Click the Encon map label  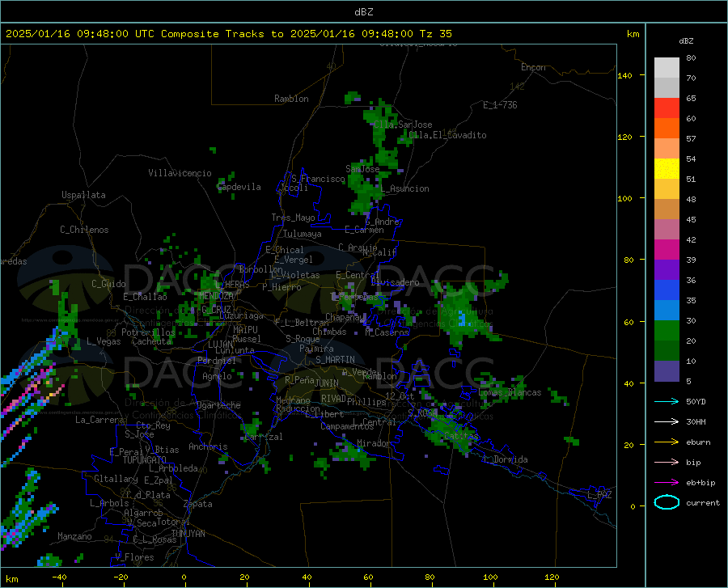[x=533, y=67]
